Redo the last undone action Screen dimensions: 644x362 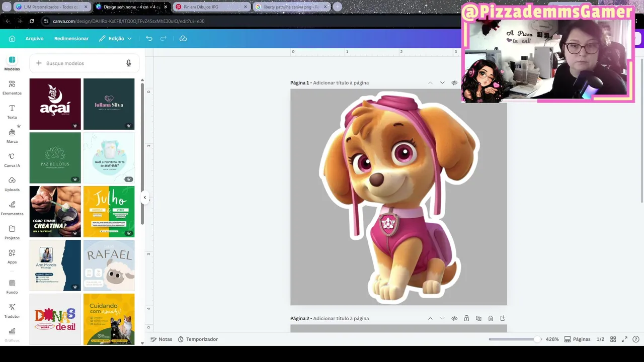164,39
